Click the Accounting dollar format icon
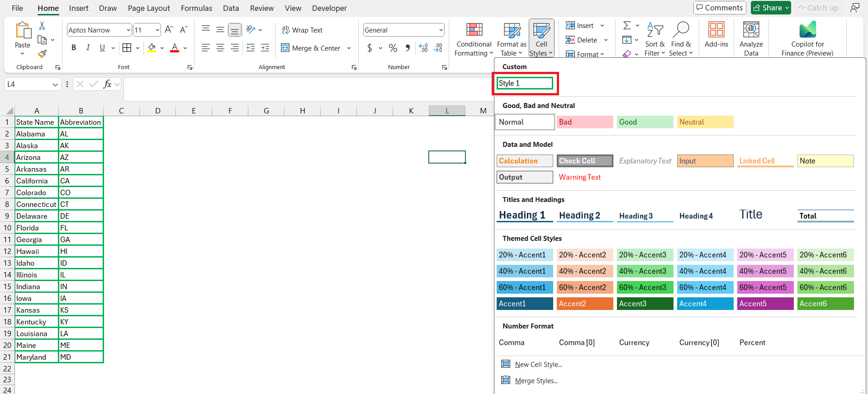 point(370,47)
